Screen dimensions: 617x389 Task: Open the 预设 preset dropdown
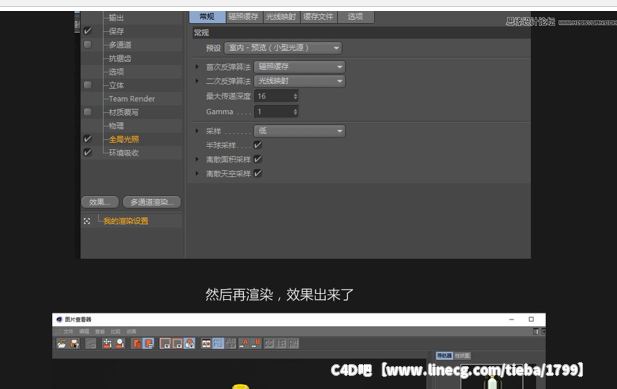tap(283, 48)
